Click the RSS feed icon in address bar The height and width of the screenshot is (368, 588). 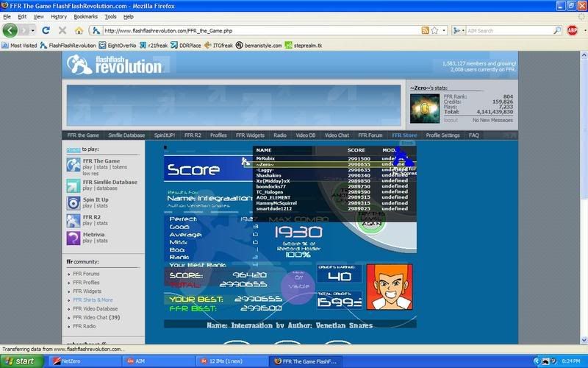pos(426,31)
